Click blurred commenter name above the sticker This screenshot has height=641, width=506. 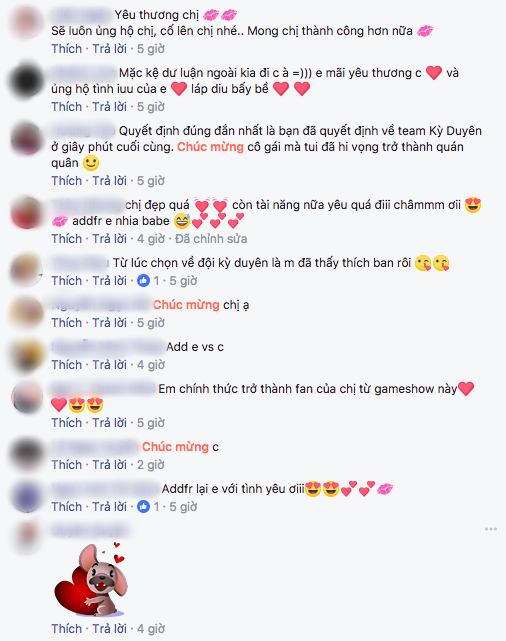(90, 530)
